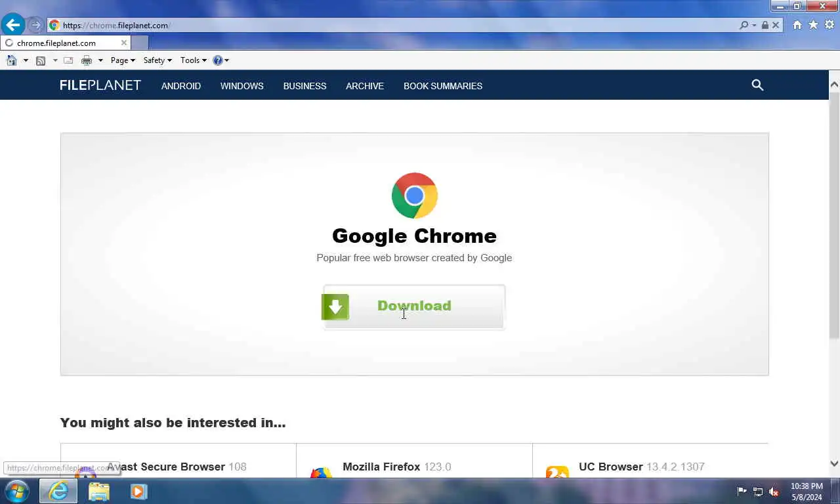Open Windows Media Player from taskbar
The image size is (840, 504).
click(x=138, y=491)
